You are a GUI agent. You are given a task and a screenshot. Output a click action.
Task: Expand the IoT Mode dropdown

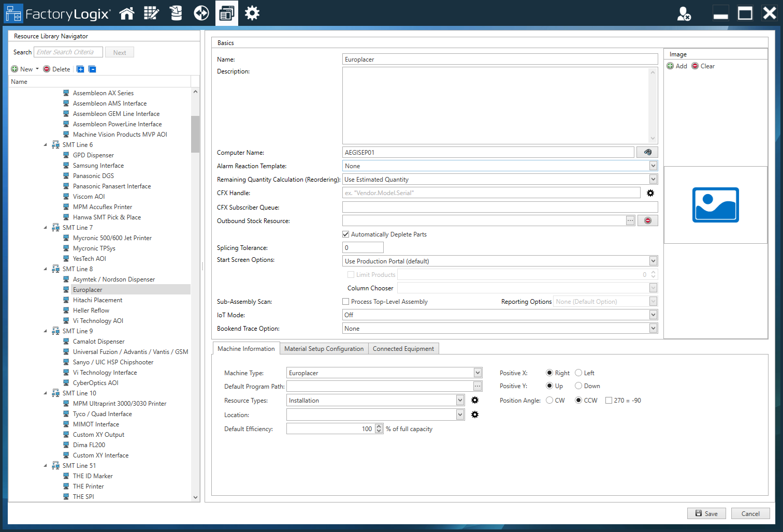(x=653, y=315)
